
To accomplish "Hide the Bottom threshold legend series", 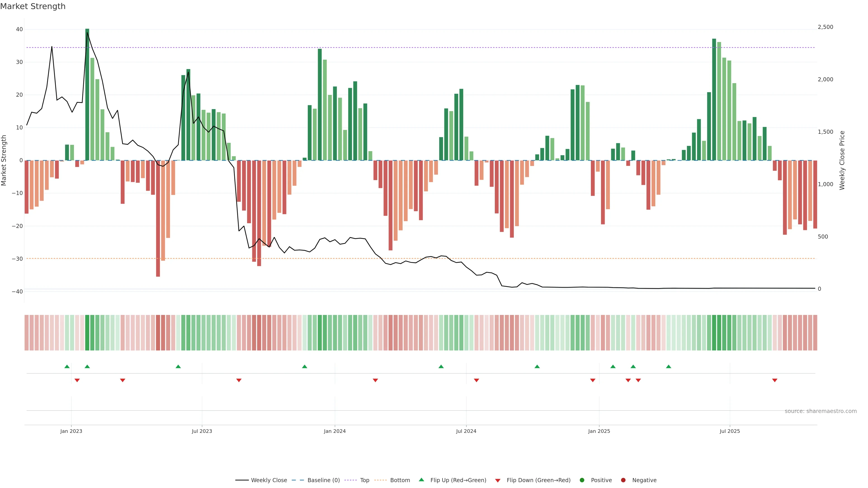I will click(400, 480).
